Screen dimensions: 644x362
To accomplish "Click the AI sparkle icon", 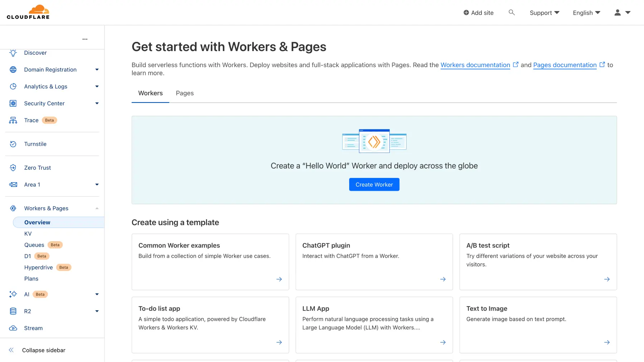I will click(x=13, y=294).
